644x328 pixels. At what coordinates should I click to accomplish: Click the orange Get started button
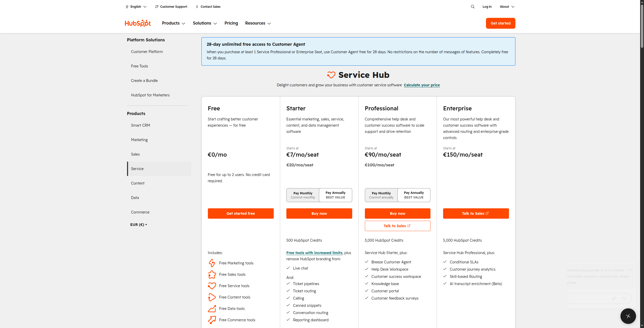500,23
